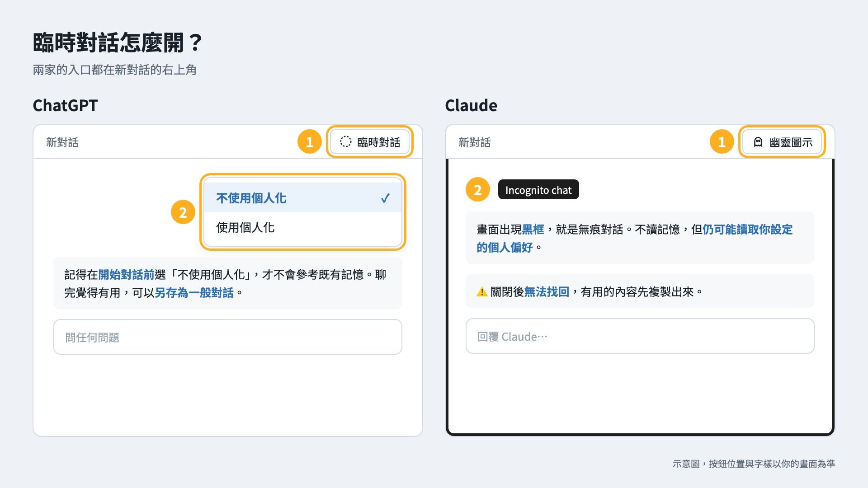Viewport: 868px width, 488px height.
Task: Select the 不使用個人化 menu option
Action: pos(303,198)
